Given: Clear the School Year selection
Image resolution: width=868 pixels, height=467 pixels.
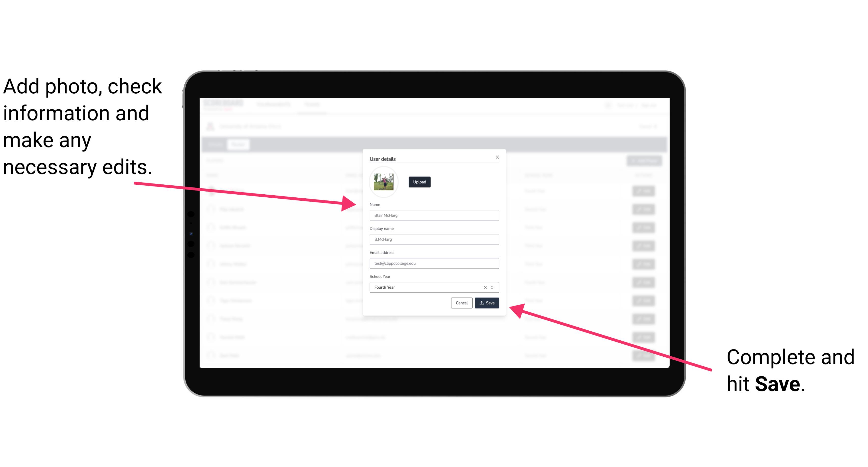Looking at the screenshot, I should pyautogui.click(x=485, y=287).
